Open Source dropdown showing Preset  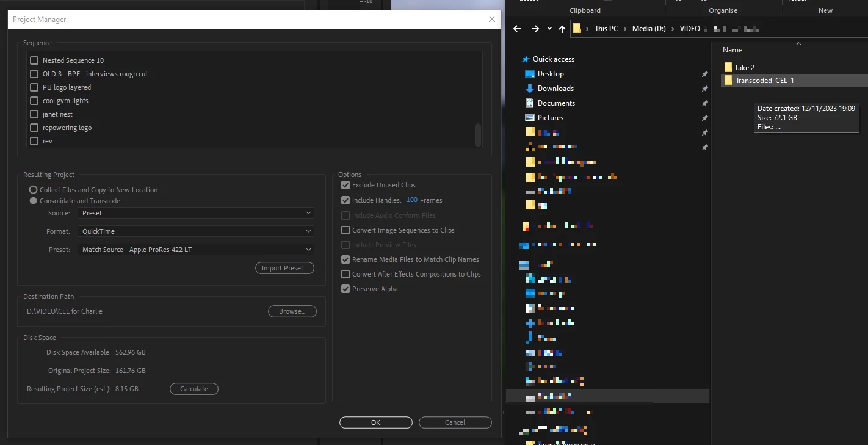196,213
